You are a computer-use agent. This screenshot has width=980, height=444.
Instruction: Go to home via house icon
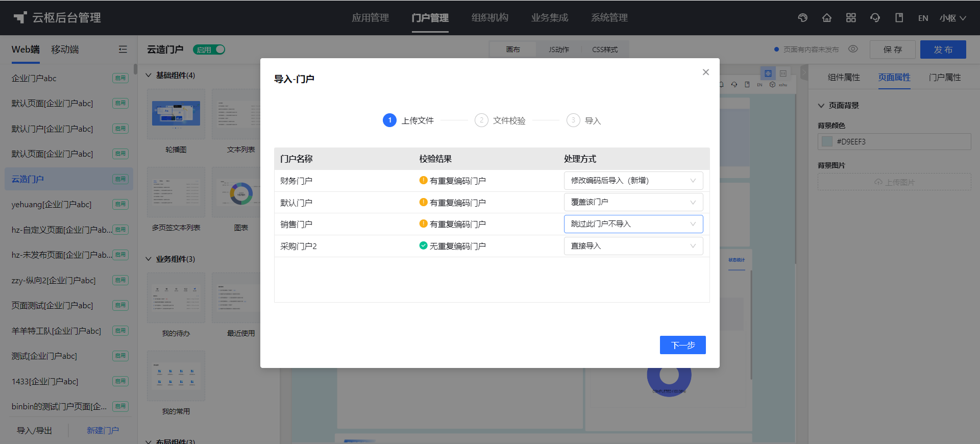[827, 18]
